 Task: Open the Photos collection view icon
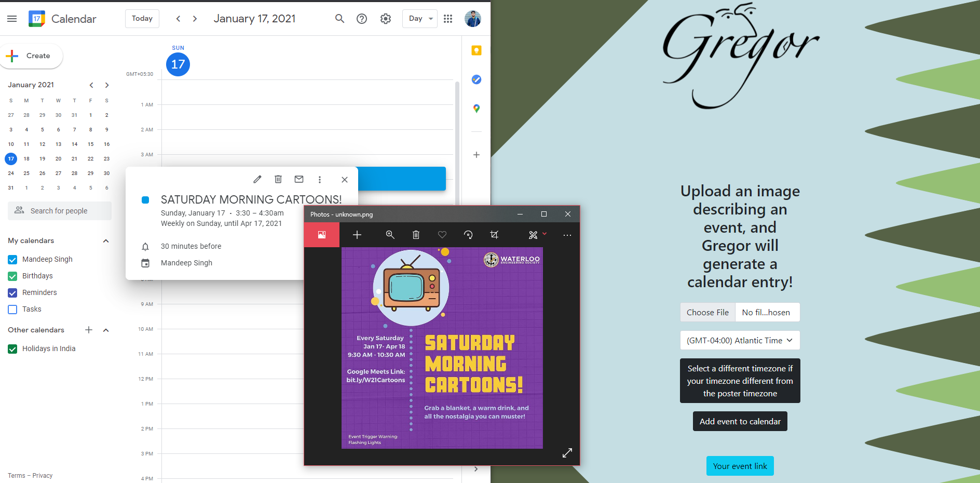coord(322,235)
